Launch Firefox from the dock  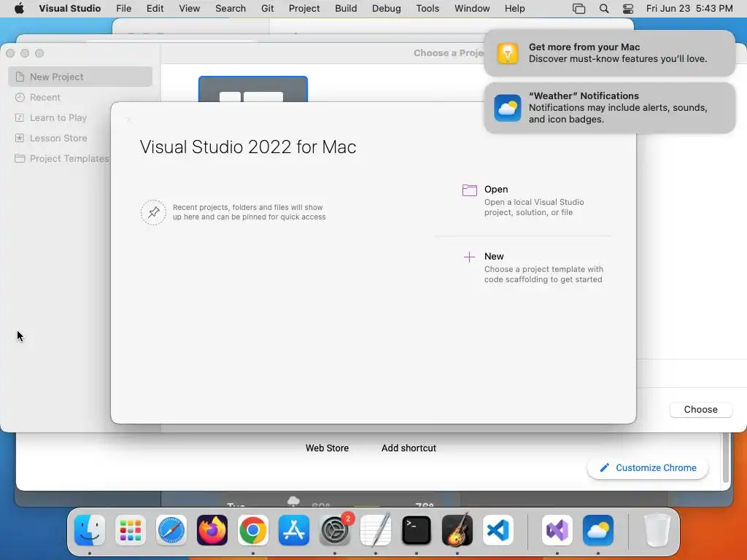pos(212,530)
